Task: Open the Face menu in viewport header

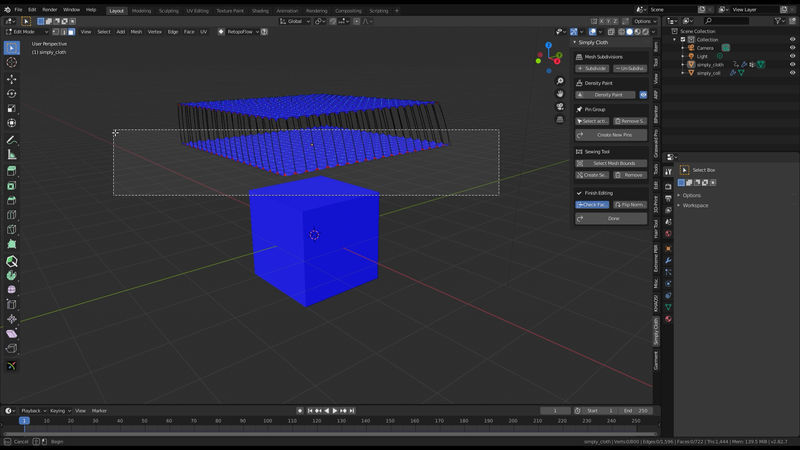Action: (189, 32)
